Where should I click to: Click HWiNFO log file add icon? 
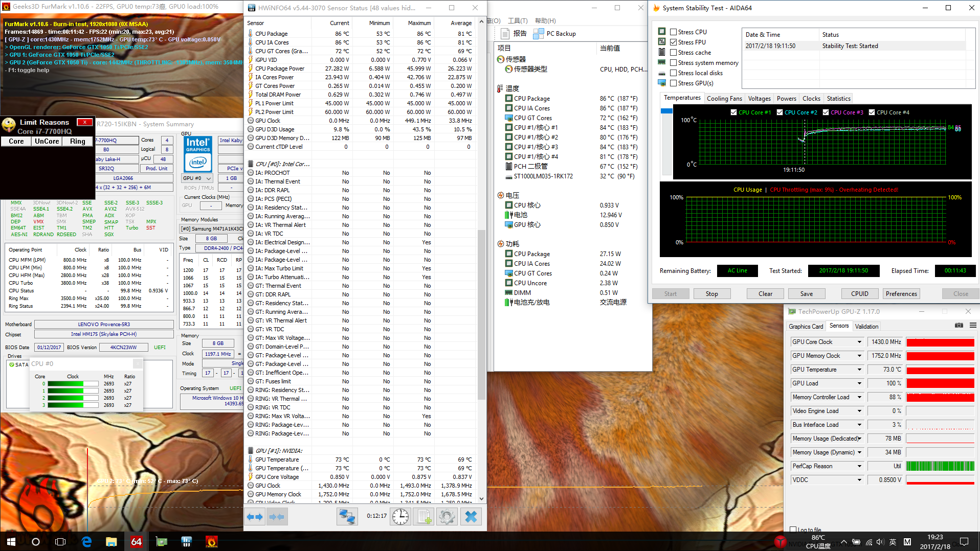click(x=424, y=517)
